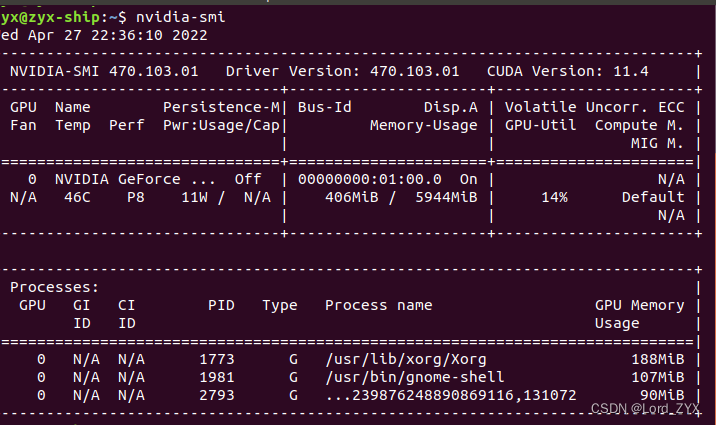Click the 'Pwr:Usage/Cap' header
Viewport: 716px width, 425px height.
coord(221,125)
